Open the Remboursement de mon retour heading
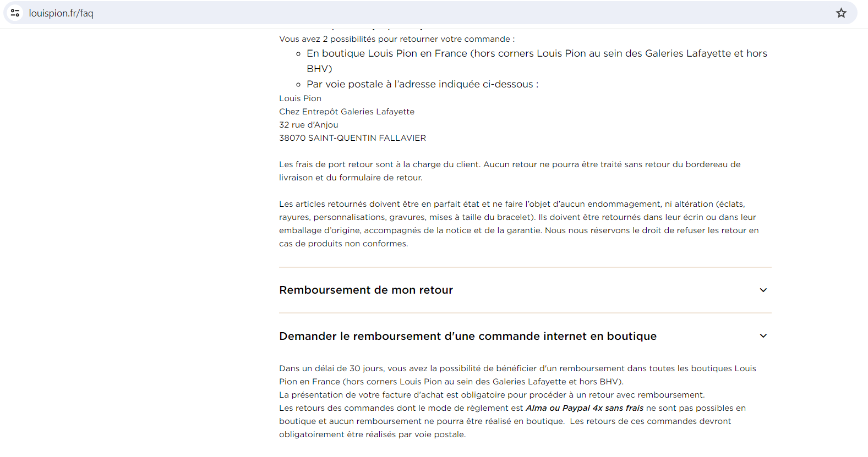868x457 pixels. (366, 290)
